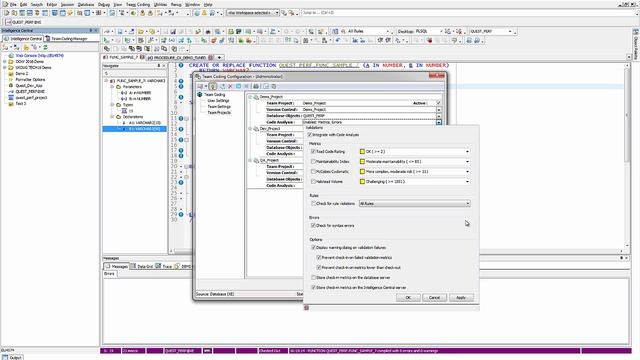Screen dimensions: 640x360
Task: Toggle 'Prevent check-in on failed validation metrics'
Action: (x=319, y=258)
